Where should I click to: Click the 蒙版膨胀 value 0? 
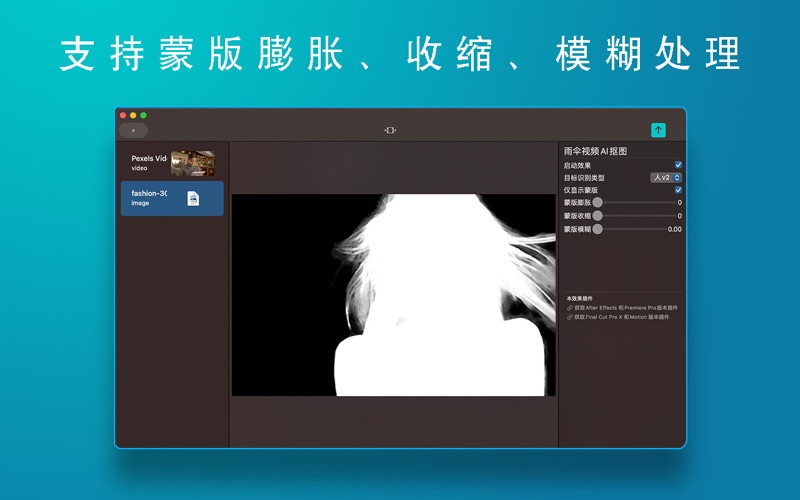click(x=680, y=203)
